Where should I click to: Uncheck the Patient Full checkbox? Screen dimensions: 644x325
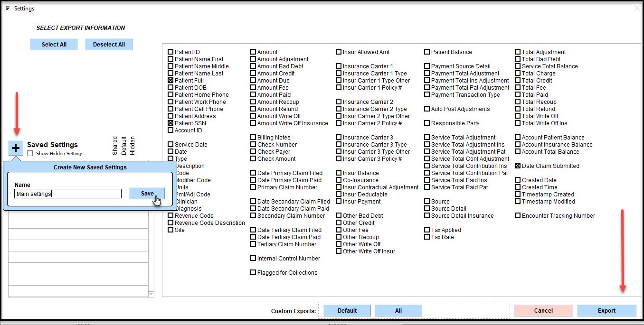[x=170, y=81]
